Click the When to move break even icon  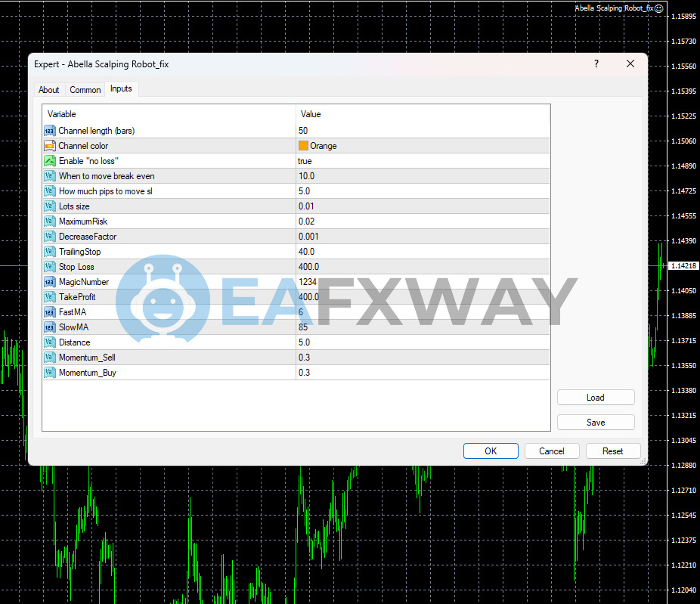click(50, 176)
